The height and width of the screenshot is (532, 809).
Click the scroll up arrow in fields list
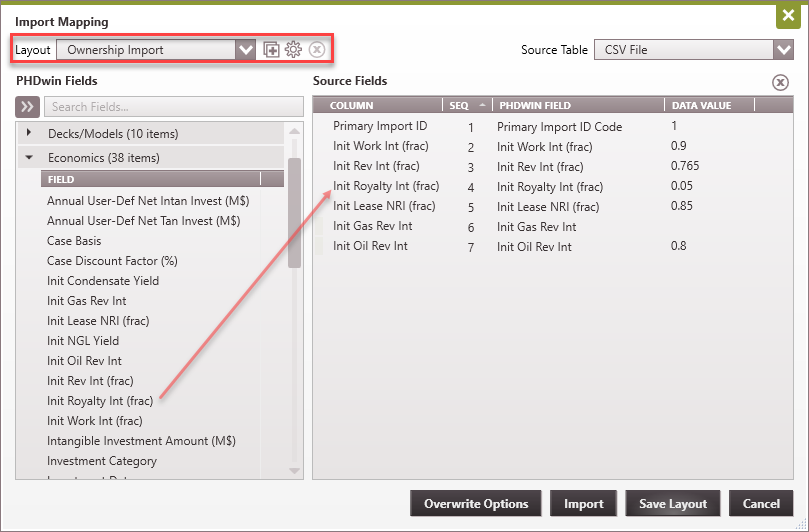click(x=294, y=132)
